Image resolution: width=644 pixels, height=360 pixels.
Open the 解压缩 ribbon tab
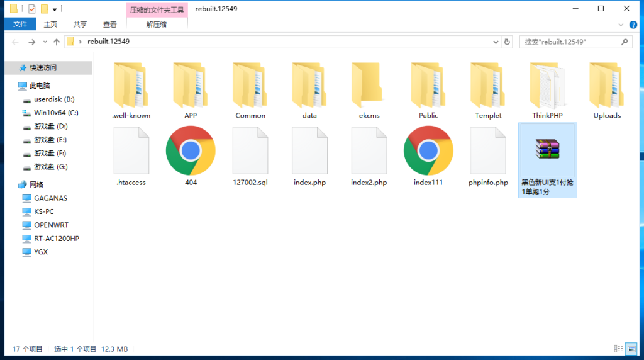(157, 25)
